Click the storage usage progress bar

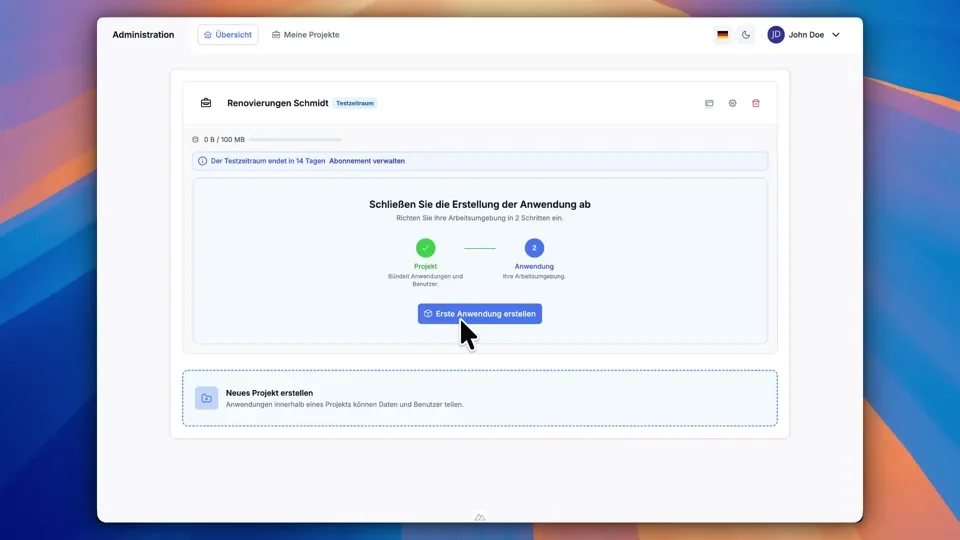point(295,140)
